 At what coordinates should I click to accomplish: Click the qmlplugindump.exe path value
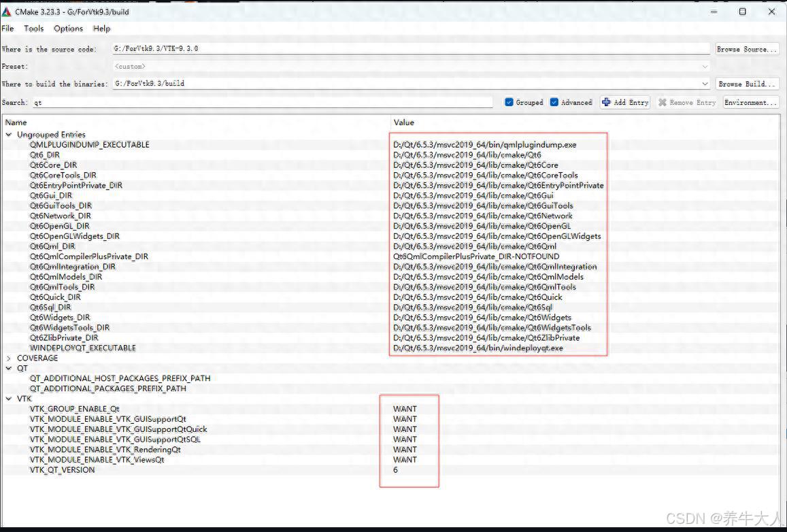click(x=485, y=144)
